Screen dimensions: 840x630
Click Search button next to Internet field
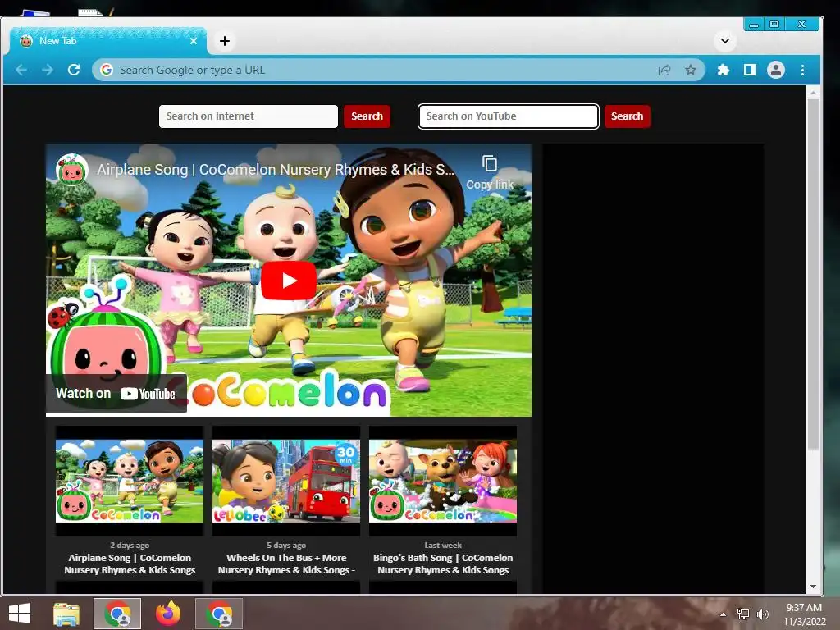[367, 116]
